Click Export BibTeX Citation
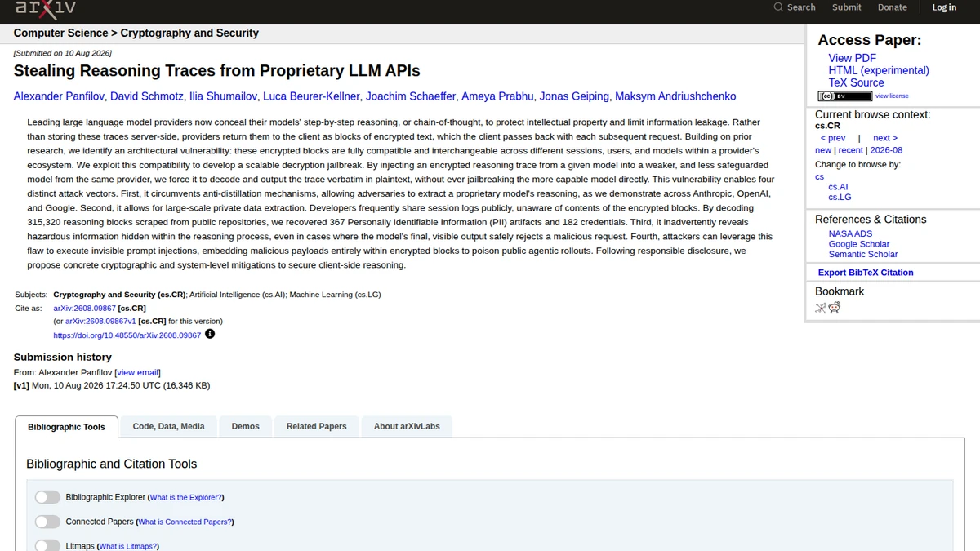The width and height of the screenshot is (980, 551). pyautogui.click(x=866, y=273)
